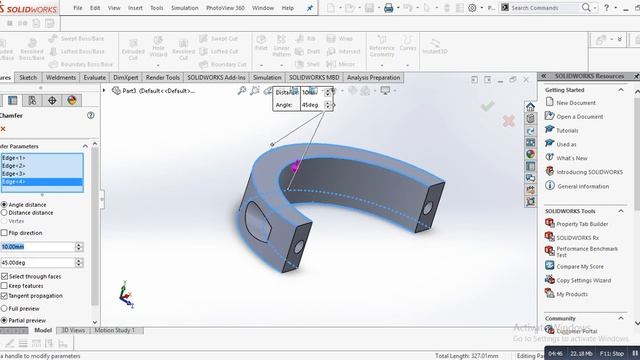Open Appearances color ball in task pane

click(x=530, y=154)
